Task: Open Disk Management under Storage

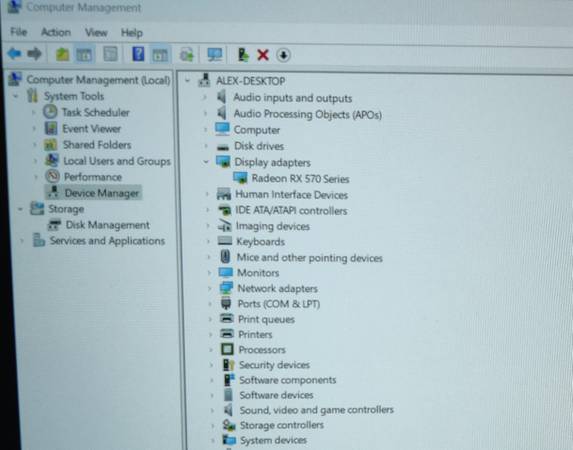Action: tap(108, 225)
